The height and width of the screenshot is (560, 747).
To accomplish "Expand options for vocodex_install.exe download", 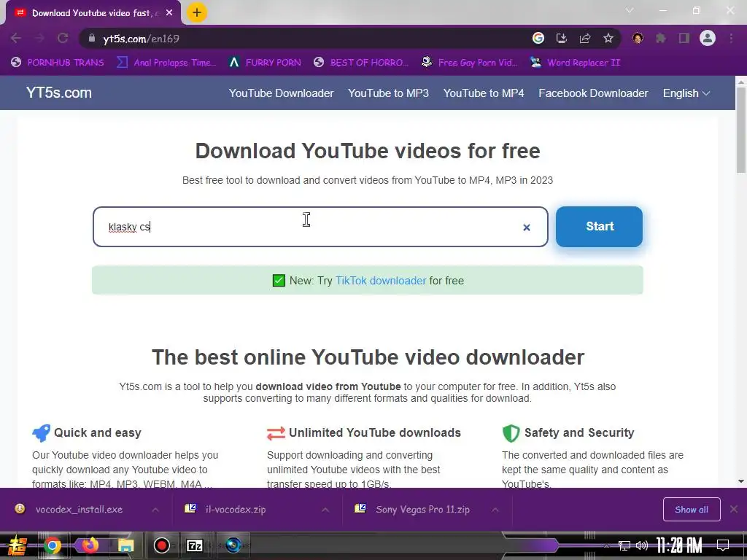I will (x=155, y=510).
